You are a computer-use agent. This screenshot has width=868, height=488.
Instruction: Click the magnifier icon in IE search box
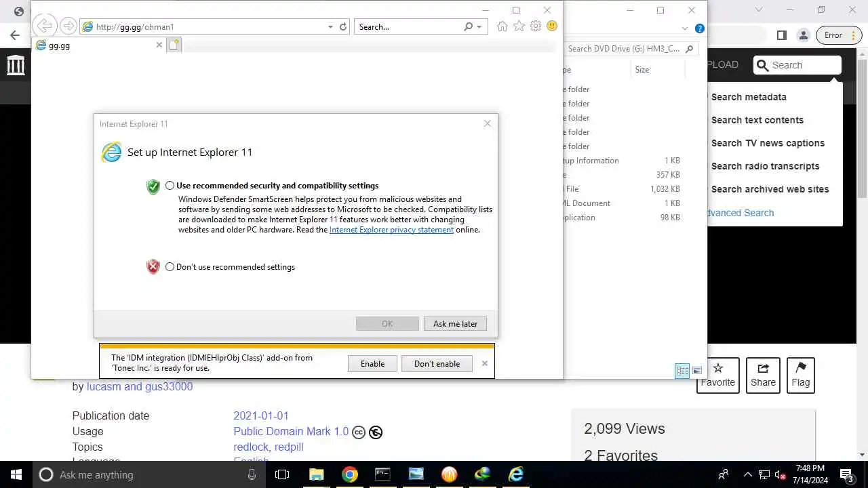pos(468,27)
